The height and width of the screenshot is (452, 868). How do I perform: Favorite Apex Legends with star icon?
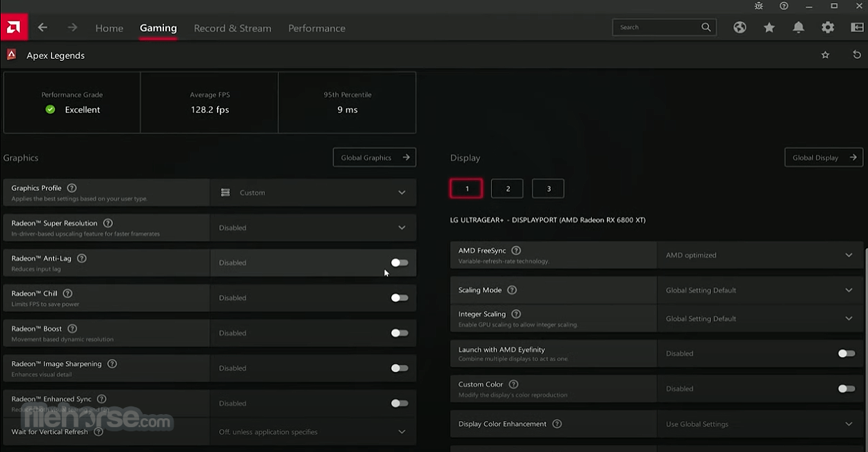[x=825, y=55]
